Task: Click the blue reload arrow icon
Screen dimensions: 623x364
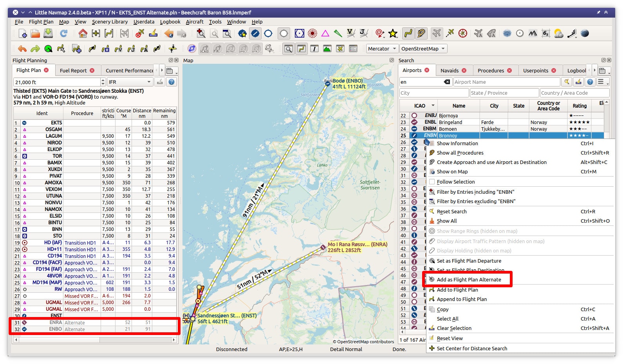Action: (64, 34)
